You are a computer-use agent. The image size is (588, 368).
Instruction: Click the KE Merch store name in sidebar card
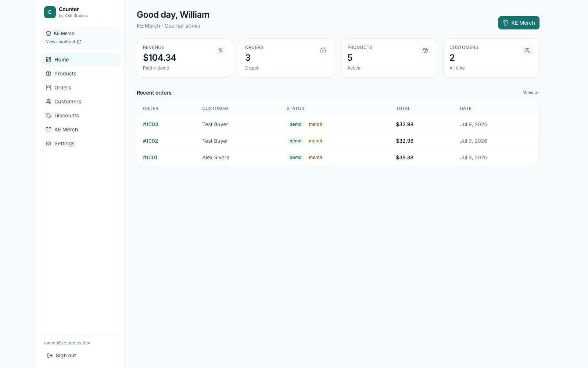tap(64, 33)
